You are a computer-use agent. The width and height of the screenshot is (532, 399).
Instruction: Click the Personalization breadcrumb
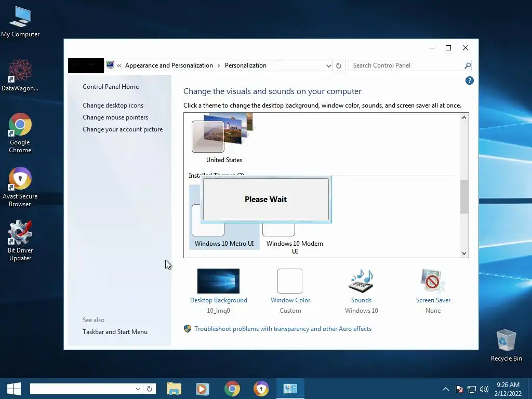click(246, 65)
